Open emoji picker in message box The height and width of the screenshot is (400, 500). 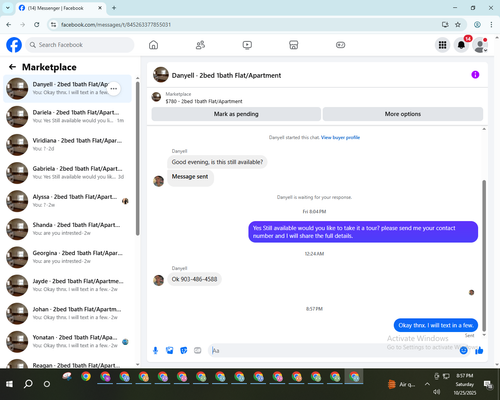pos(463,350)
